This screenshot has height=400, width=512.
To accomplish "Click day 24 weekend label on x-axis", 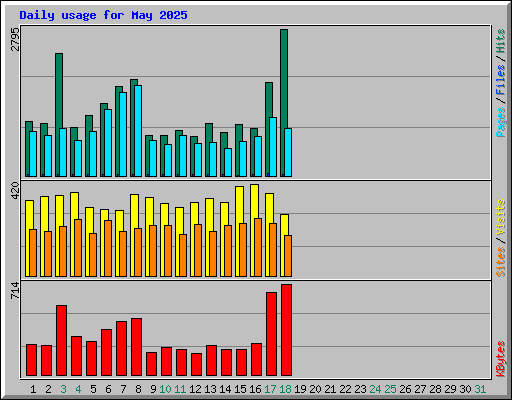I will pyautogui.click(x=375, y=389).
